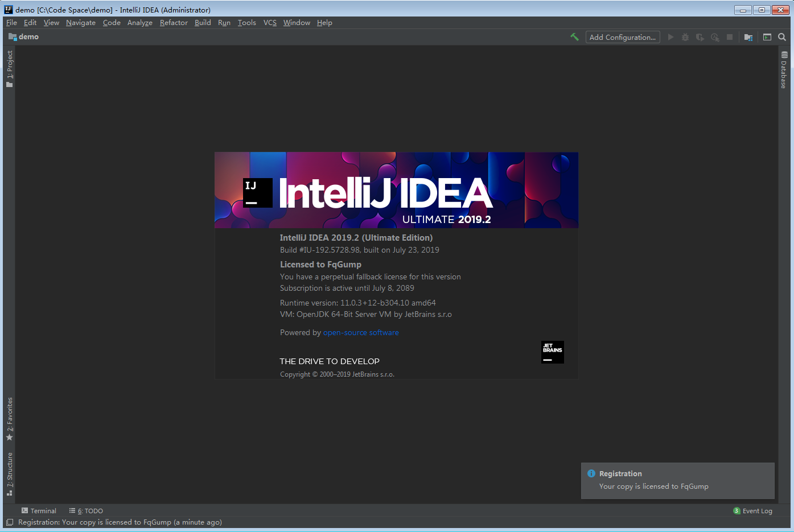Click the Run with Profiler icon

[x=715, y=37]
